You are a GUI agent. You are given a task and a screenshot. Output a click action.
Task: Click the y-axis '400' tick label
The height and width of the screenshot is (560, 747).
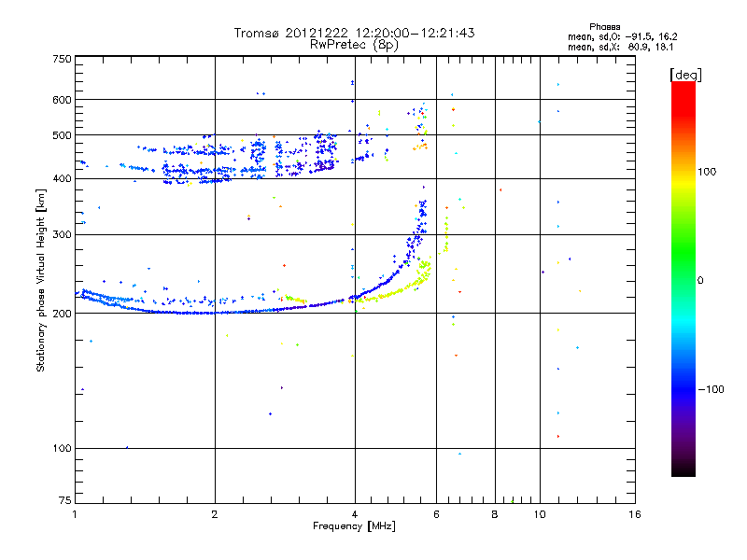pos(62,178)
